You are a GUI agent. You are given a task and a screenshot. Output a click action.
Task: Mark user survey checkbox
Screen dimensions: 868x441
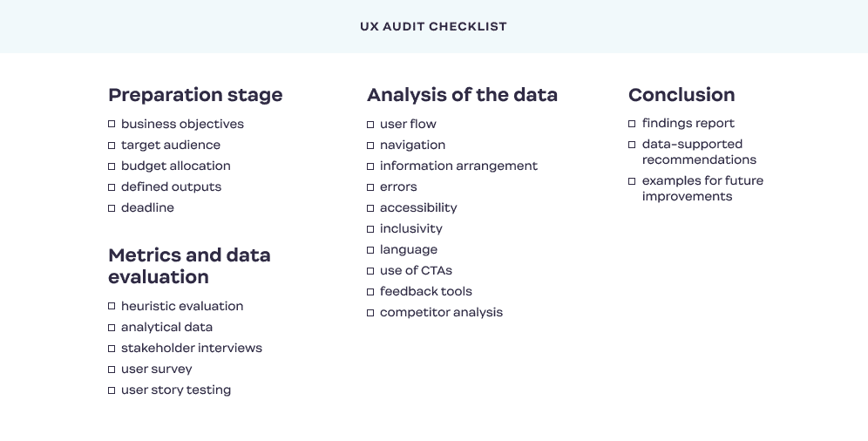(112, 370)
